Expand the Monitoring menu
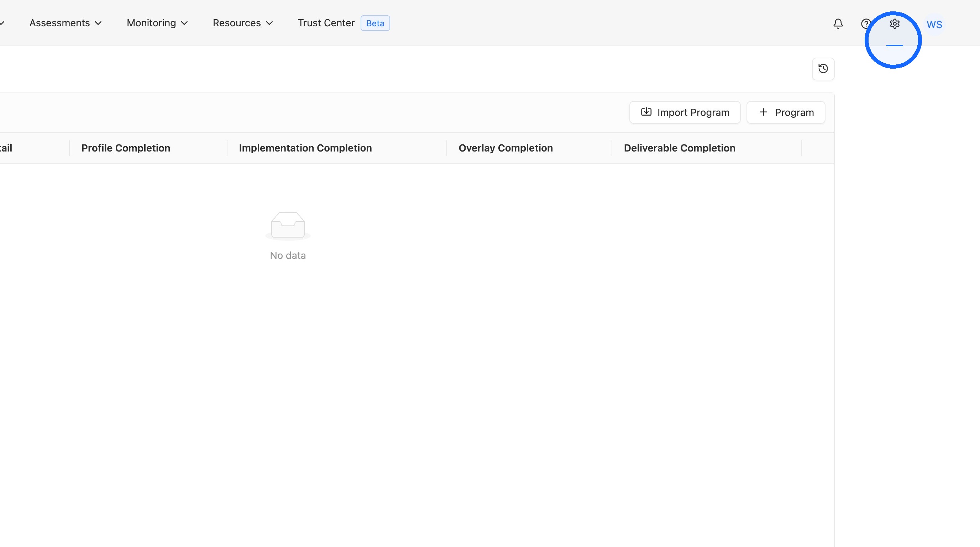 [157, 23]
